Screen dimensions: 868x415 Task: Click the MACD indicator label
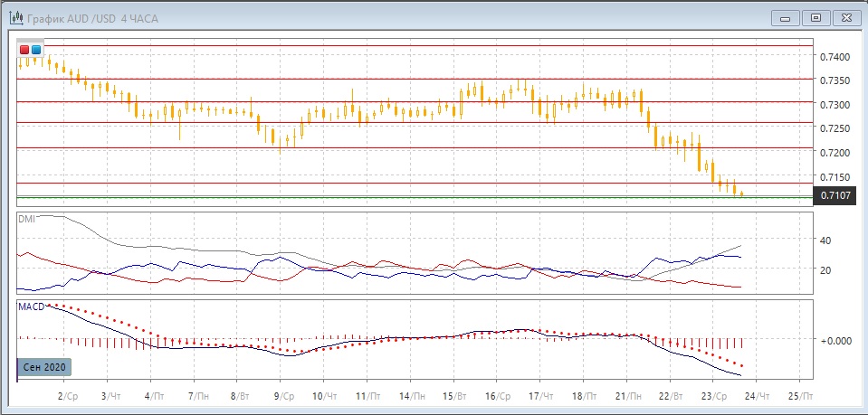32,307
